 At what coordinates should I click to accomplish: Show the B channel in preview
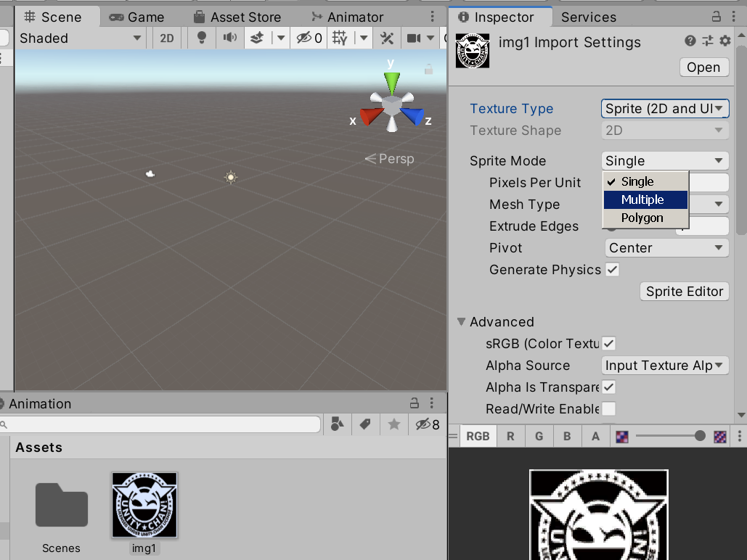click(x=567, y=436)
